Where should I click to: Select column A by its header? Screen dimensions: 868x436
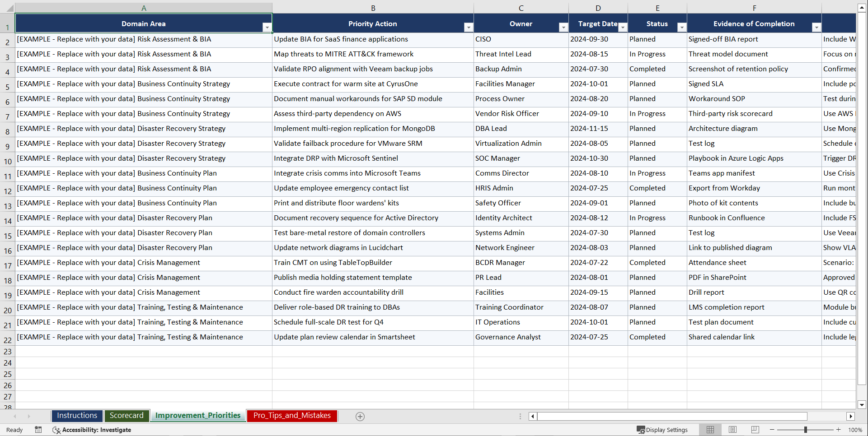(x=144, y=8)
